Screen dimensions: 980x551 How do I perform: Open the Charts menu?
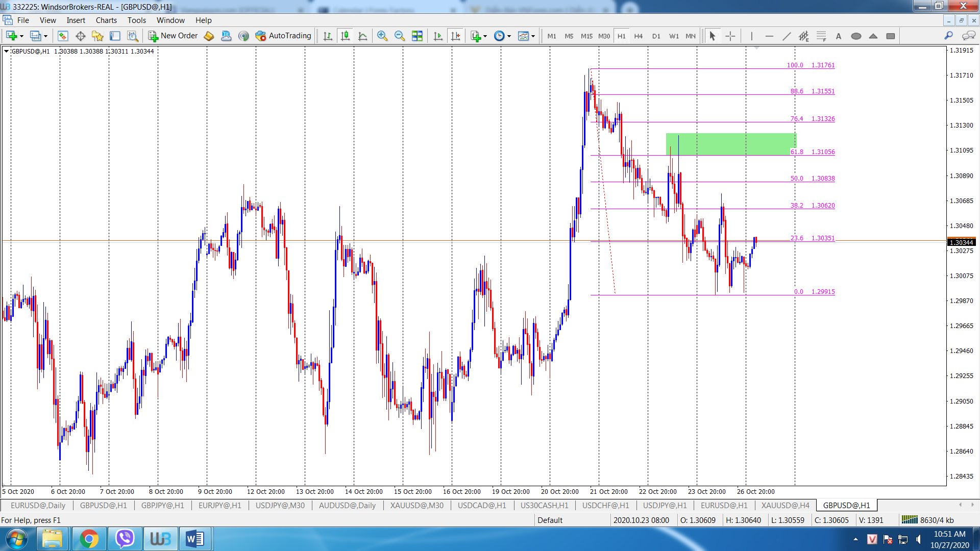click(106, 20)
